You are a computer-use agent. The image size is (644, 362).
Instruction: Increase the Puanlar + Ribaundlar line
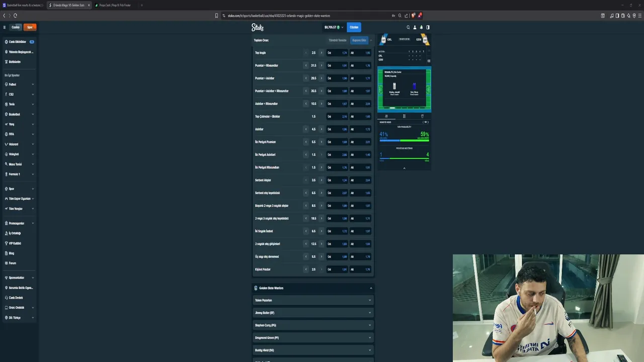321,65
